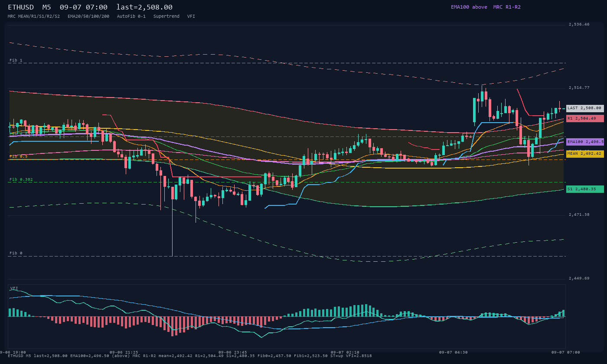The width and height of the screenshot is (607, 364).
Task: Select the R1 2,504.49 price label
Action: tap(585, 118)
